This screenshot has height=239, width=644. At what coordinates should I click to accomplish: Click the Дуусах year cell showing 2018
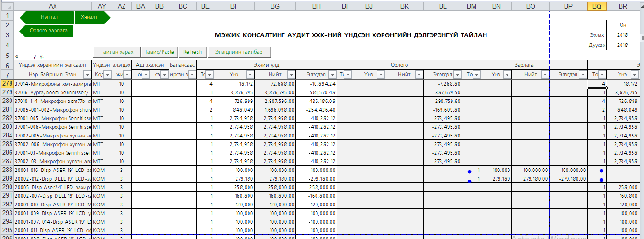pos(622,45)
